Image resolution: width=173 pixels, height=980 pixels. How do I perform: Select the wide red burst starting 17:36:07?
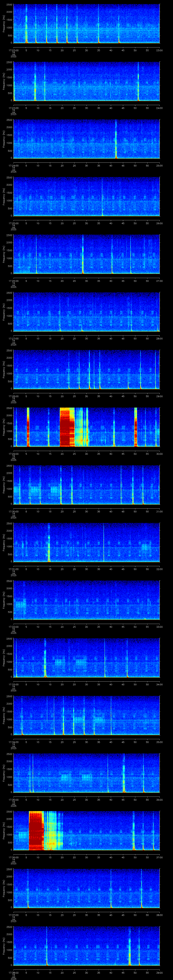point(36,831)
